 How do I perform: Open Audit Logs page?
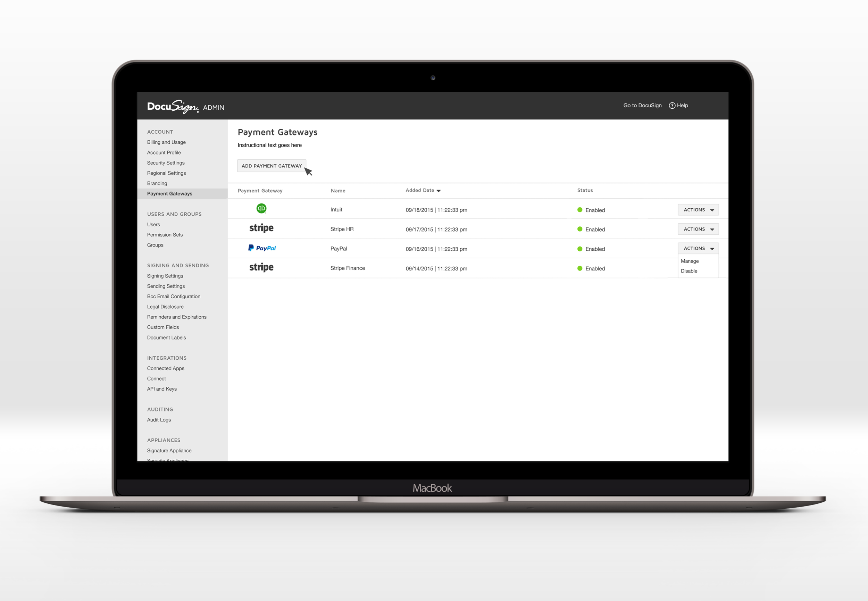coord(159,419)
